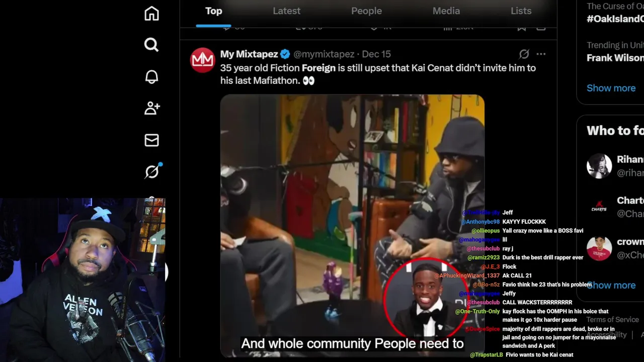Screen dimensions: 644x362
Task: Click chat message 'KAYYY FLOCKKK'
Action: click(x=524, y=222)
